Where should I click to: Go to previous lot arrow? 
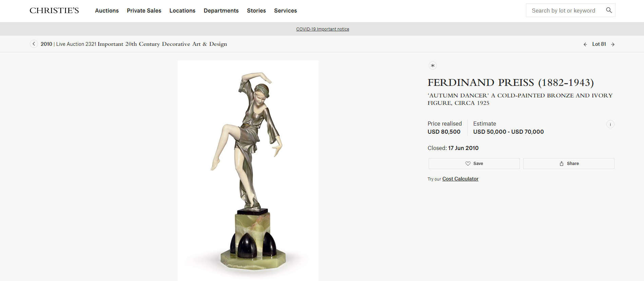tap(585, 44)
